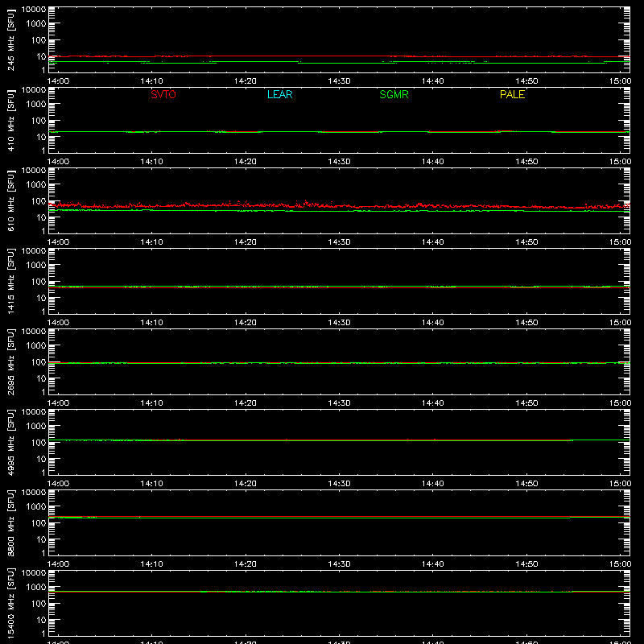Image resolution: width=644 pixels, height=644 pixels.
Task: Click the noisy red trace in 610 MHz plot
Action: click(339, 205)
